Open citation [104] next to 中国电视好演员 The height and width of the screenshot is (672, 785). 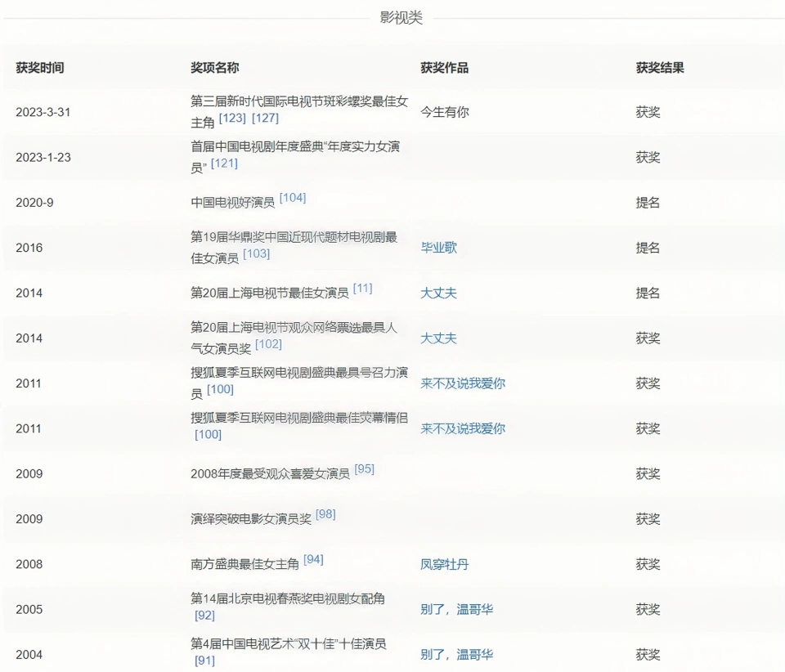(x=293, y=198)
